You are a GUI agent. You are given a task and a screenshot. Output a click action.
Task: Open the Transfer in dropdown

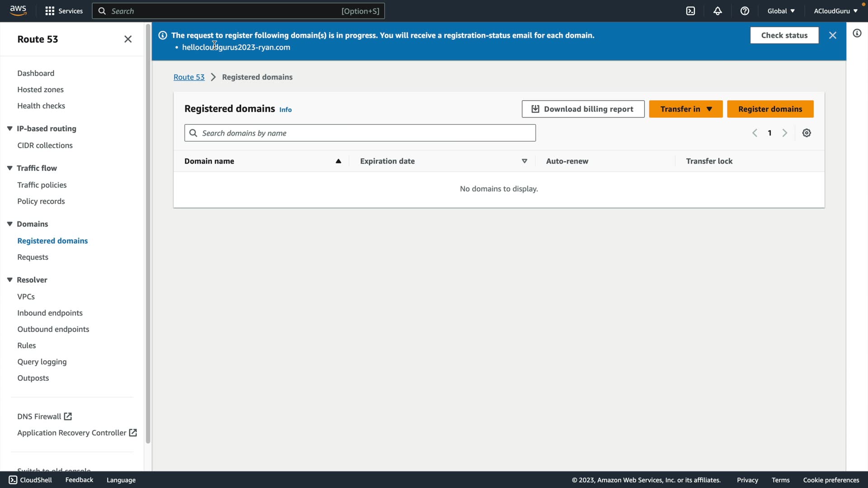coord(685,109)
